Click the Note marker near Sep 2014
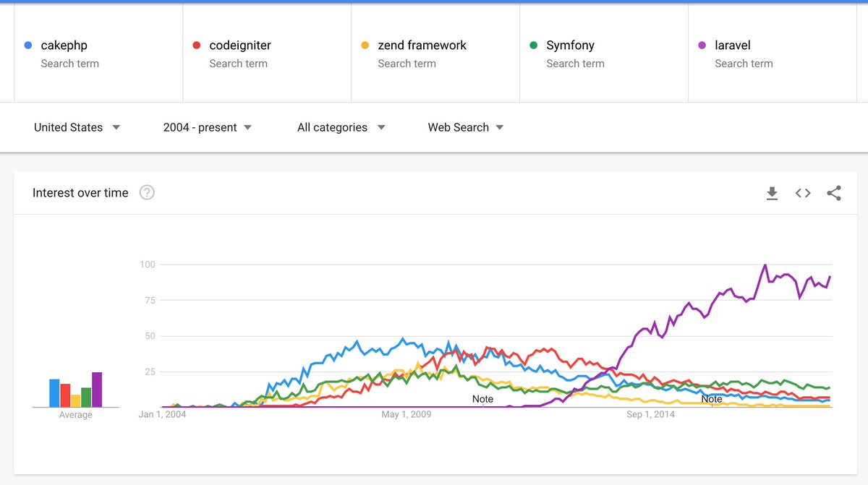Image resolution: width=868 pixels, height=485 pixels. pyautogui.click(x=712, y=399)
